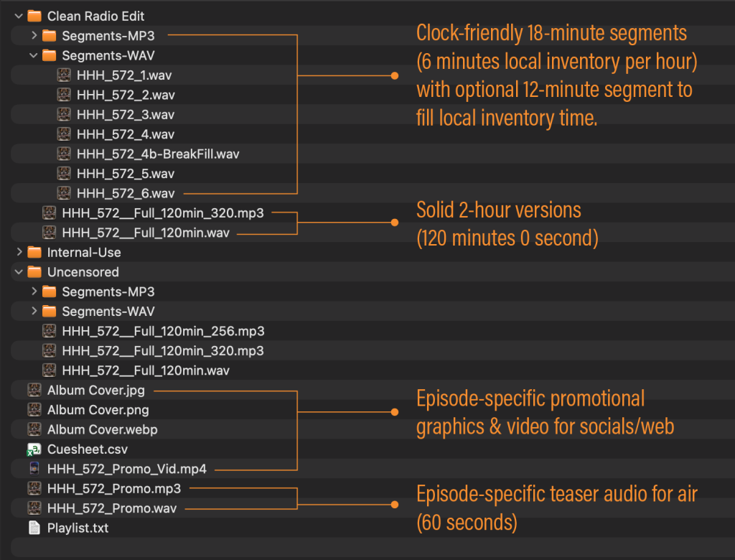The width and height of the screenshot is (735, 560).
Task: Select file name HHH_572_Promo.mp3
Action: coord(114,489)
